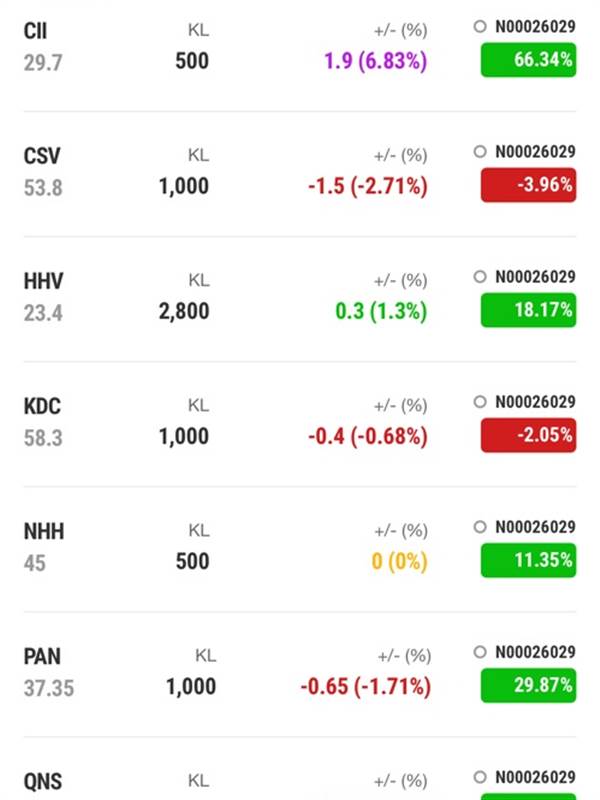The width and height of the screenshot is (600, 800).
Task: Click the red -2.05% loss badge
Action: pos(528,435)
